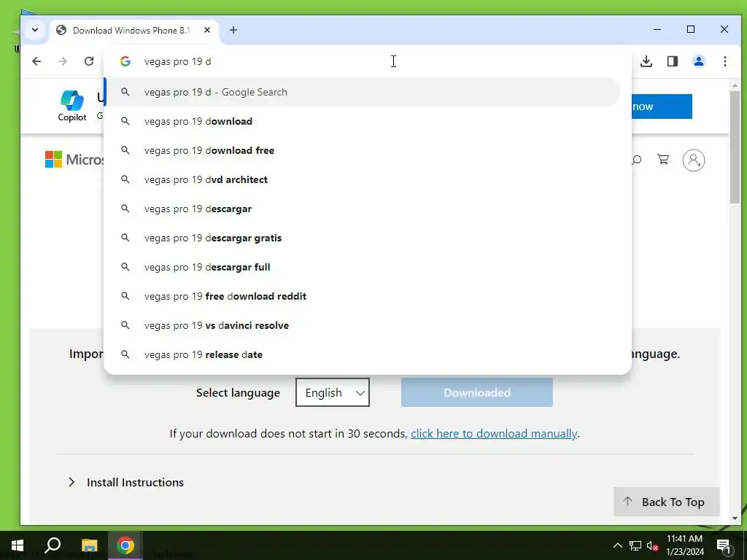
Task: Open the English language dropdown
Action: (x=333, y=392)
